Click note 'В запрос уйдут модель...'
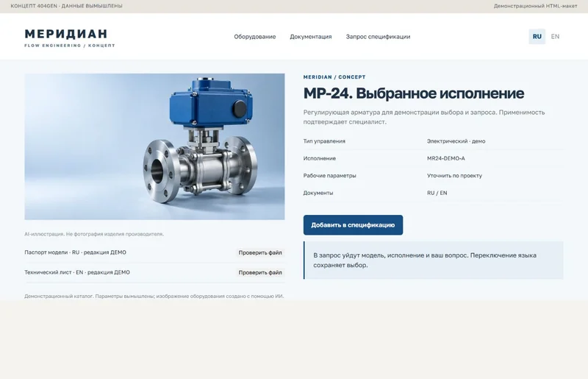 (x=433, y=260)
